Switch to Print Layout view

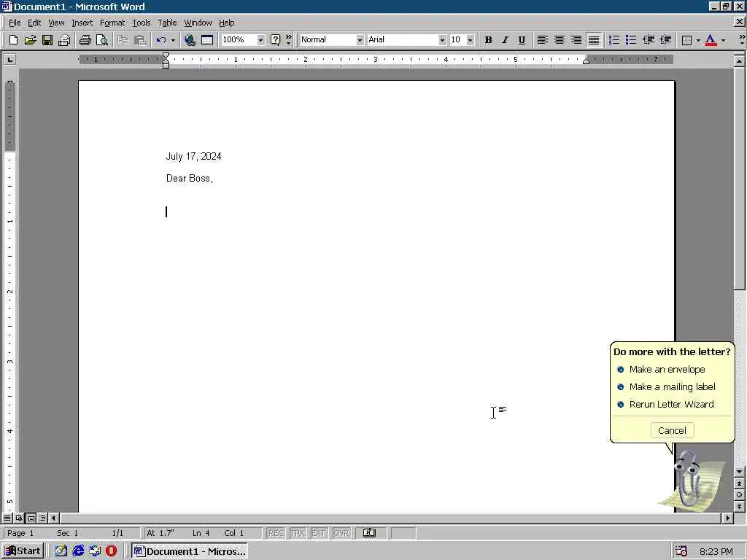point(31,518)
